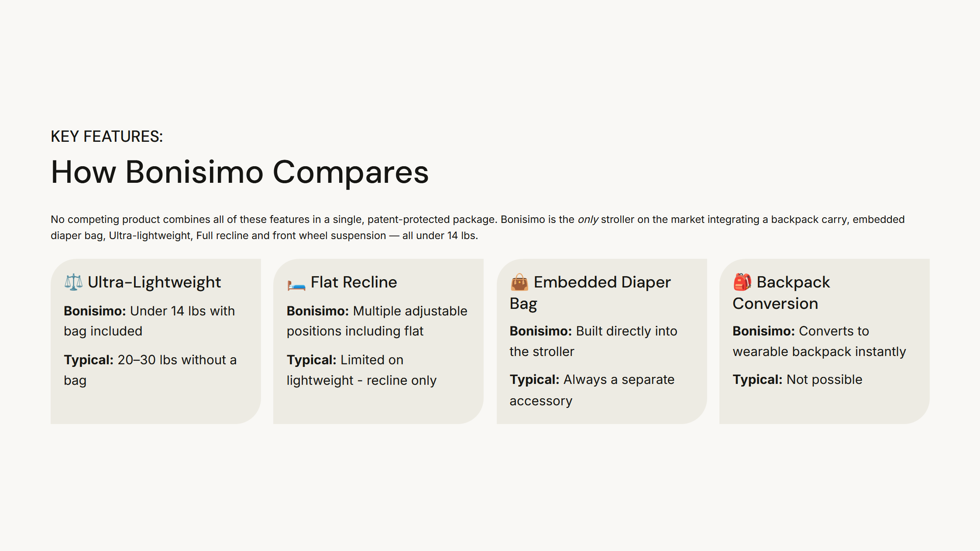Click the How Bonisimo Compares title
980x551 pixels.
[x=240, y=172]
